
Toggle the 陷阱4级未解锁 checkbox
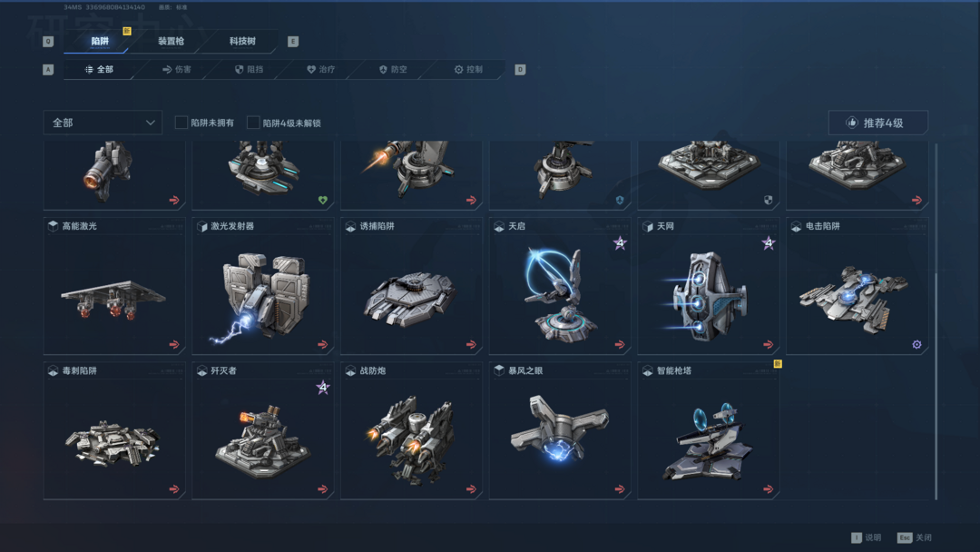[x=253, y=123]
